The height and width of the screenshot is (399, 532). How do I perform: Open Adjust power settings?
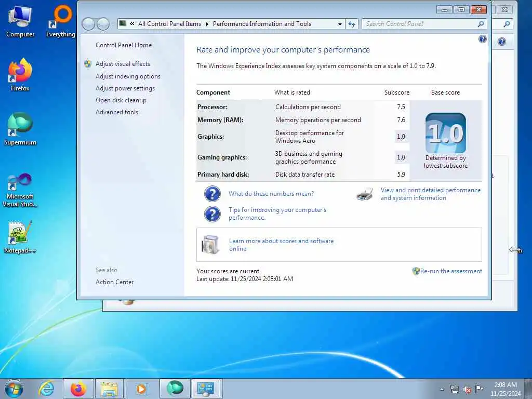125,88
